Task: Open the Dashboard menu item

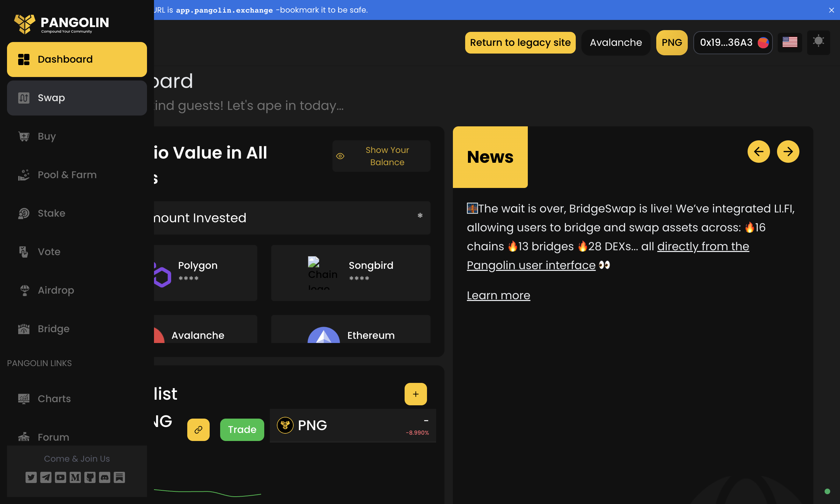Action: (x=77, y=59)
